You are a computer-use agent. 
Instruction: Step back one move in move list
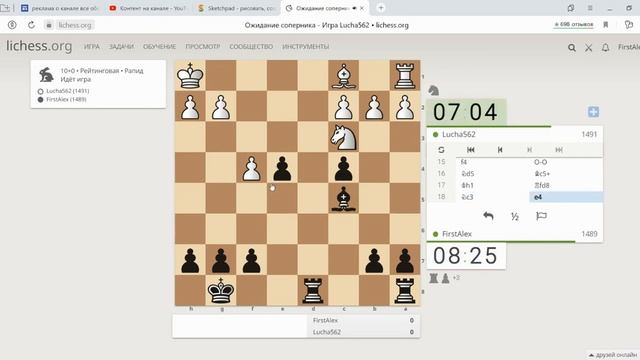click(500, 150)
